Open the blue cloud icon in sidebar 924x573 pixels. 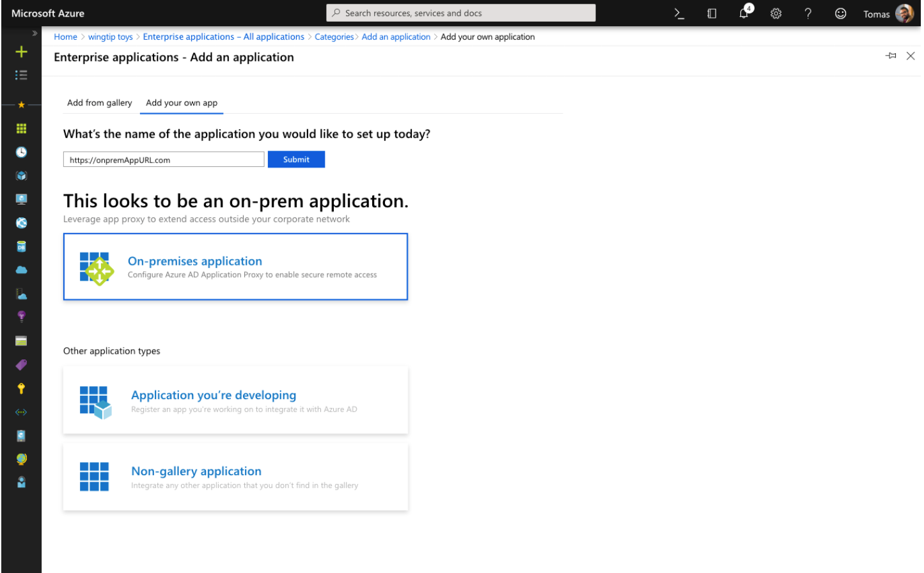point(21,270)
